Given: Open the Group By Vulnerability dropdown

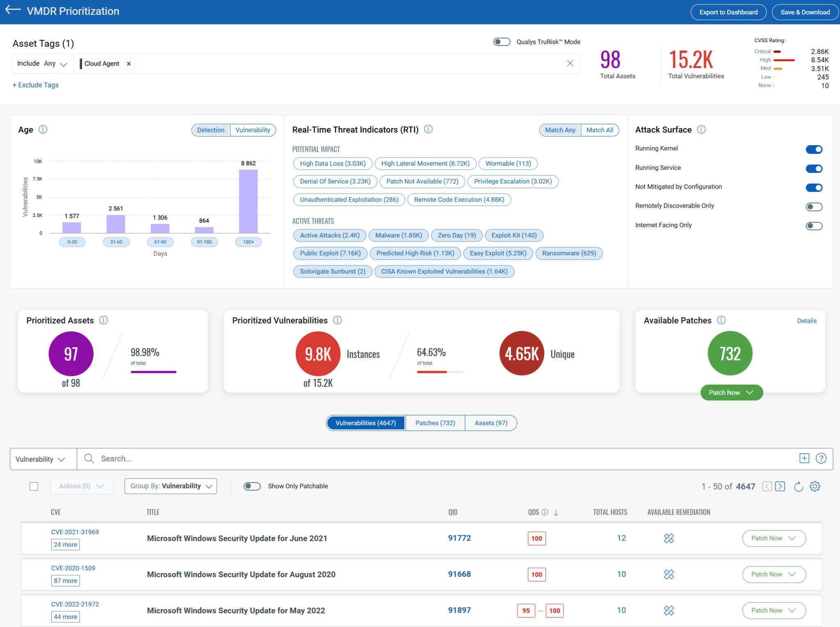Looking at the screenshot, I should click(170, 486).
